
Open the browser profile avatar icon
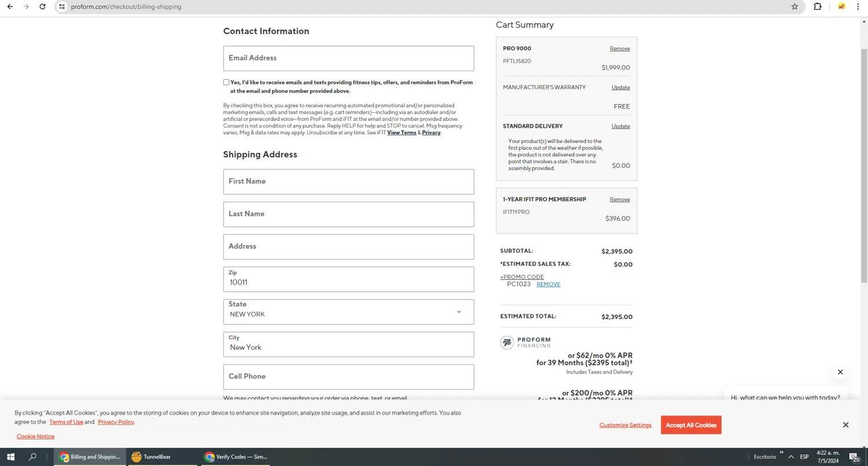[x=841, y=6]
